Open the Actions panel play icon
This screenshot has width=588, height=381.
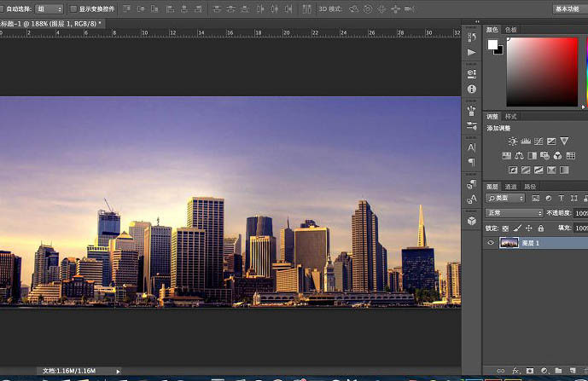[x=472, y=52]
